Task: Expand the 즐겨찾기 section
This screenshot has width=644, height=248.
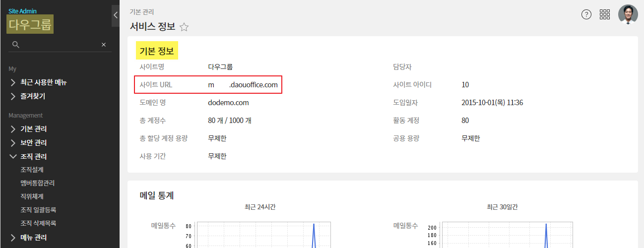Action: 33,96
